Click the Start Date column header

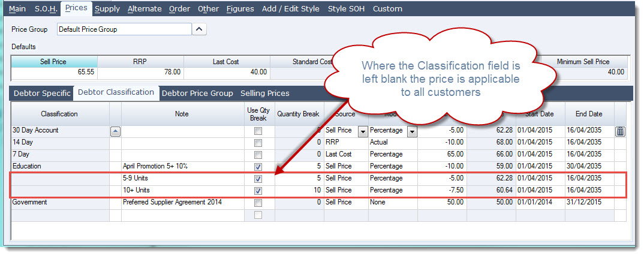click(540, 114)
